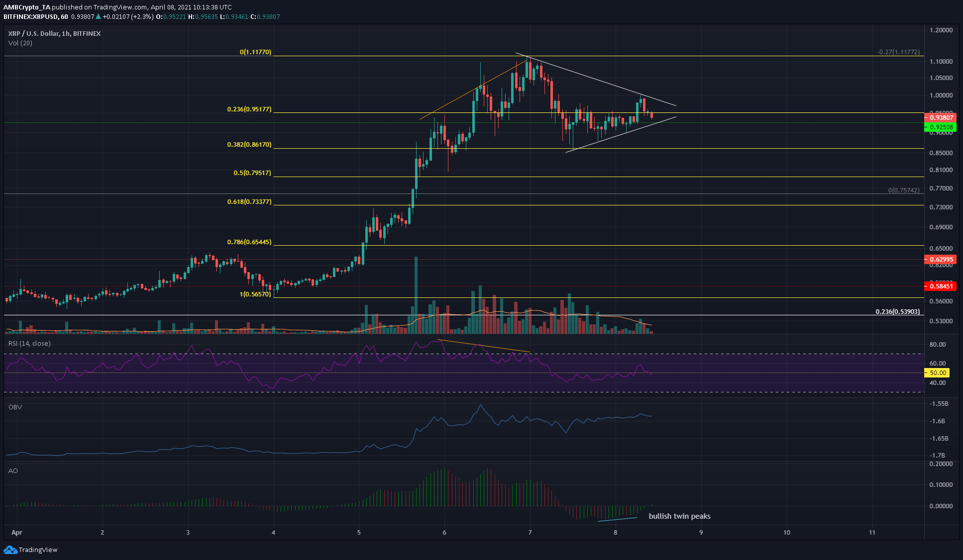This screenshot has height=560, width=963.
Task: Click the AO indicator label
Action: click(13, 470)
